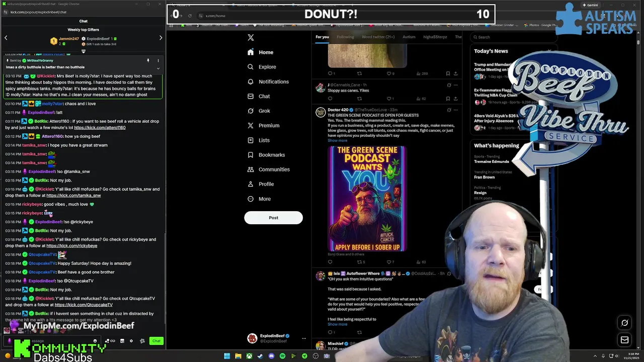Expand the More menu in X sidebar
This screenshot has width=644, height=362.
click(259, 199)
